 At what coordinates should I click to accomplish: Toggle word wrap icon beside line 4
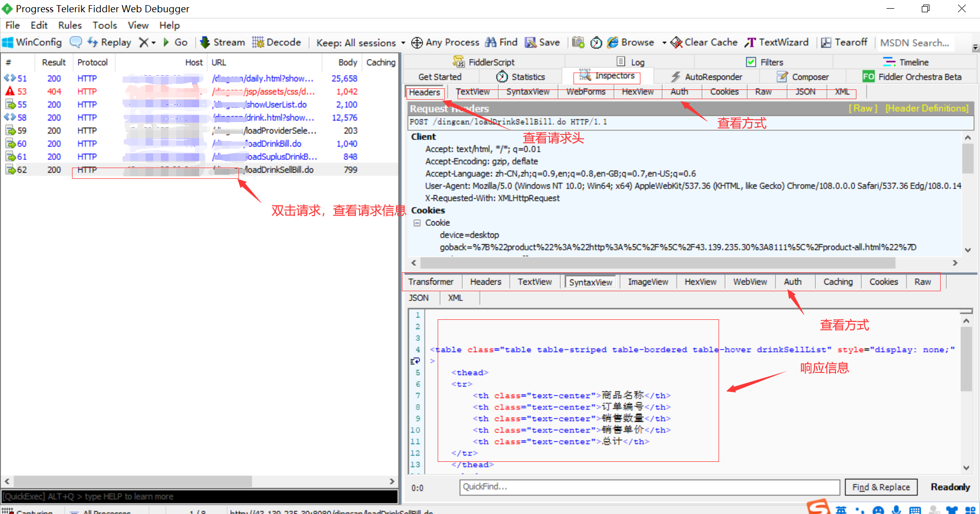415,361
